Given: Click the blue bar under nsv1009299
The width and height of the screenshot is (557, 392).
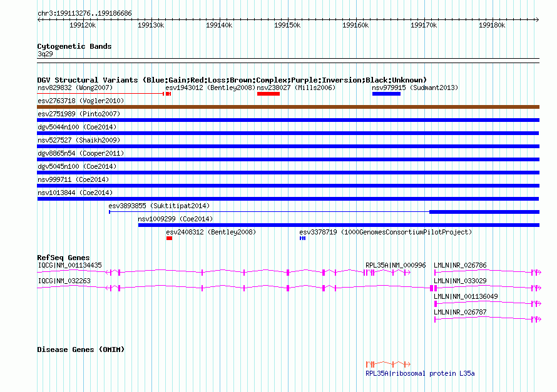Looking at the screenshot, I should point(339,225).
